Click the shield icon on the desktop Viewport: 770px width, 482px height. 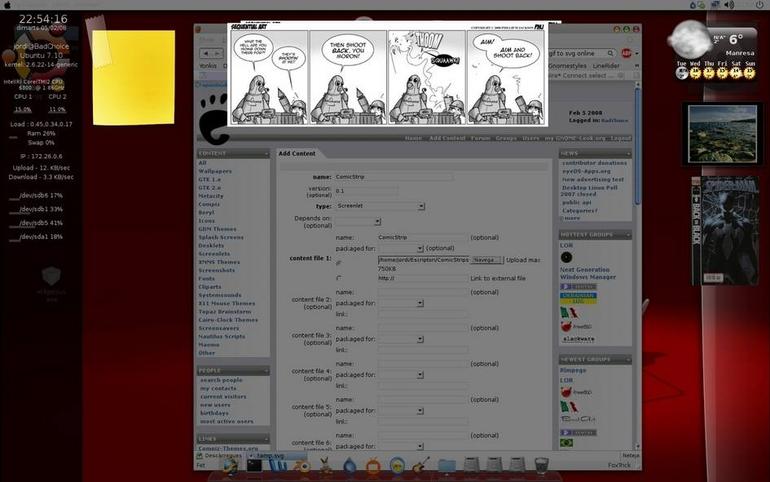(x=51, y=276)
